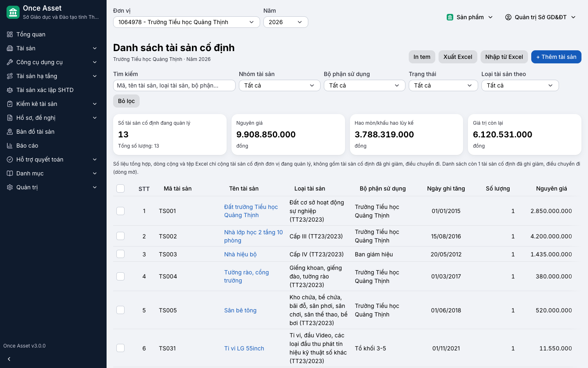
Task: Open the Nhóm tài sản filter dropdown
Action: [x=280, y=85]
